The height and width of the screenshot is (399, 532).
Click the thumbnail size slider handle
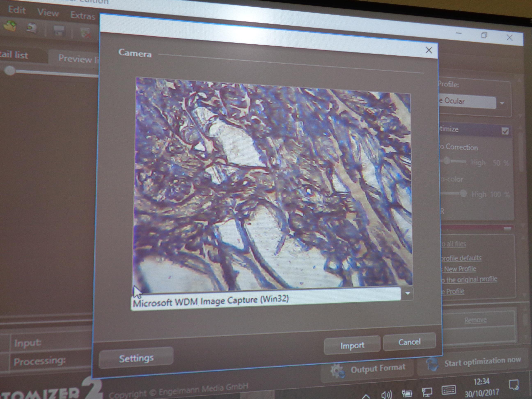pos(10,71)
